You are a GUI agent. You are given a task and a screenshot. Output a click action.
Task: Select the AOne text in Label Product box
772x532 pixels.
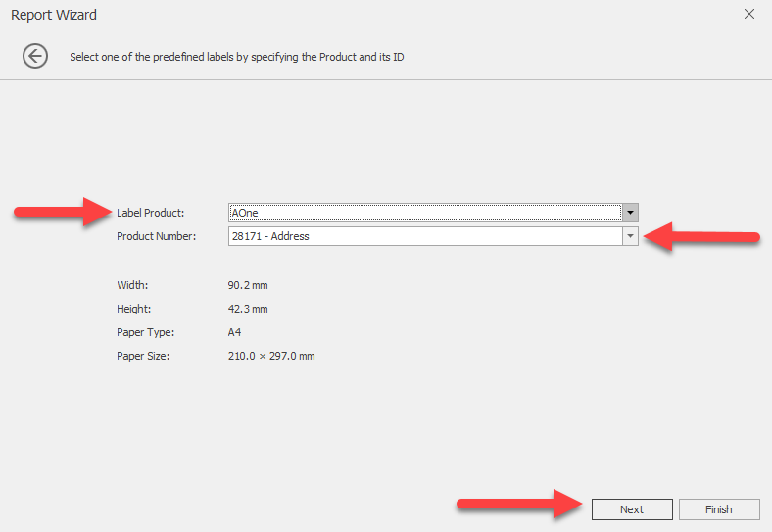pos(245,213)
